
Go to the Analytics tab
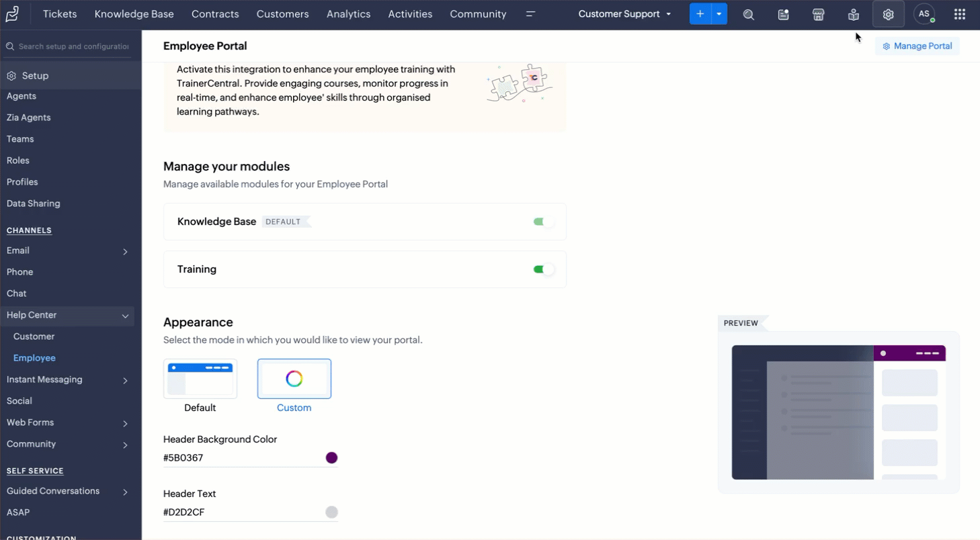[348, 14]
